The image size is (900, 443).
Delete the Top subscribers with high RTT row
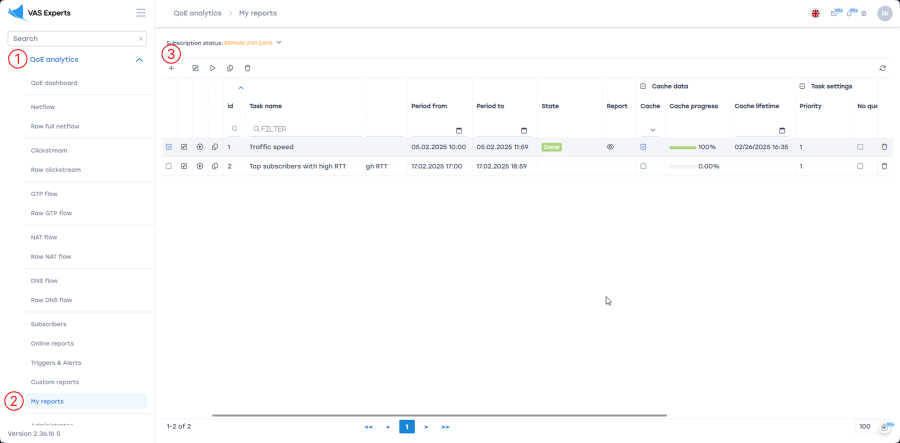tap(884, 166)
